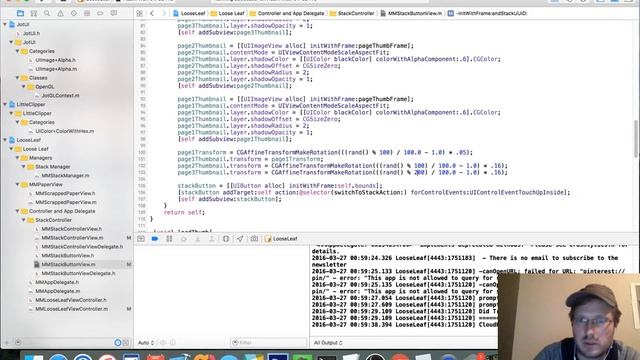
Task: Toggle source-control status filter in navigator
Action: tap(126, 343)
